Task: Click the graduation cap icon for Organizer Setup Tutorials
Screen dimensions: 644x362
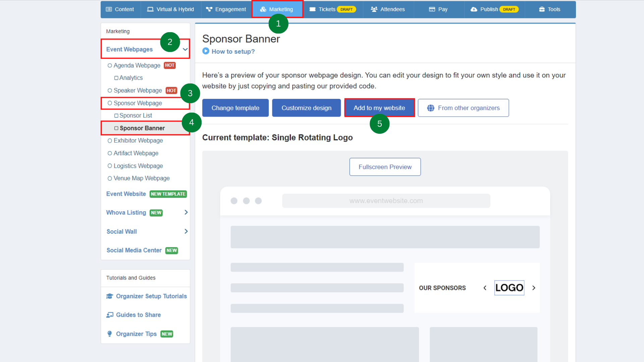Action: [x=110, y=296]
